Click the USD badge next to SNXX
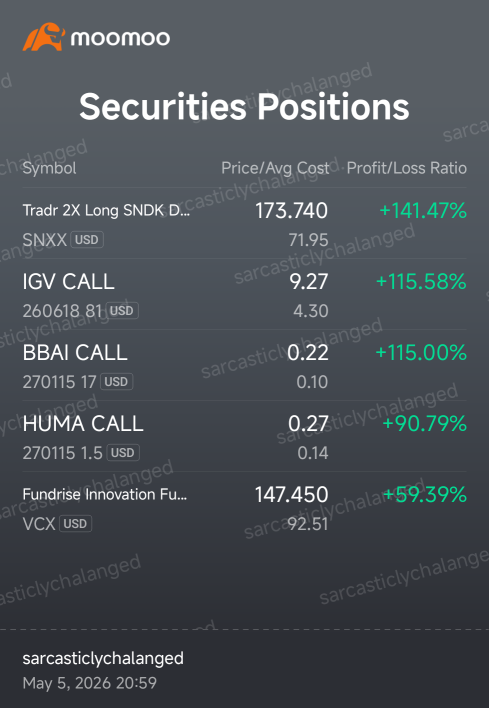 (x=87, y=239)
